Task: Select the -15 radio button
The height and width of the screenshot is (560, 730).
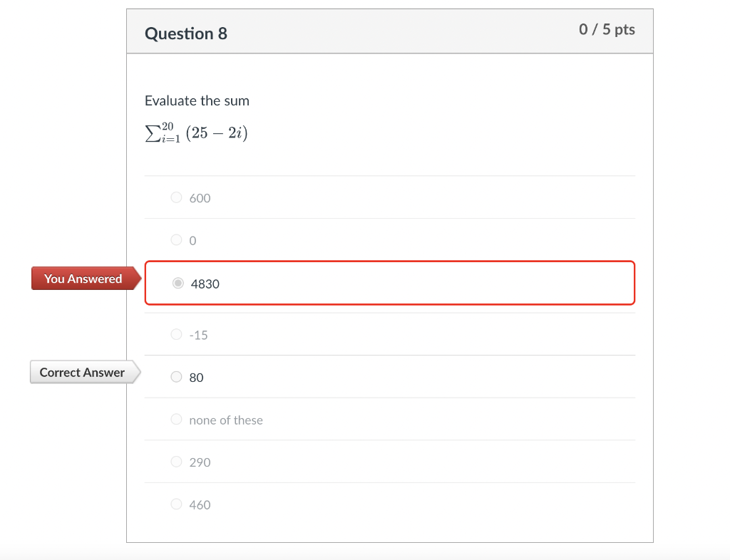Action: [x=177, y=334]
